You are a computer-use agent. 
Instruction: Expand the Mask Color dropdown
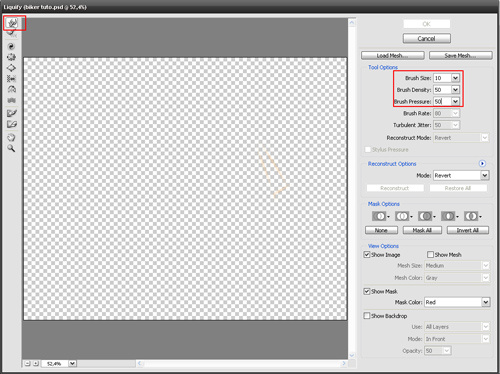[x=485, y=302]
